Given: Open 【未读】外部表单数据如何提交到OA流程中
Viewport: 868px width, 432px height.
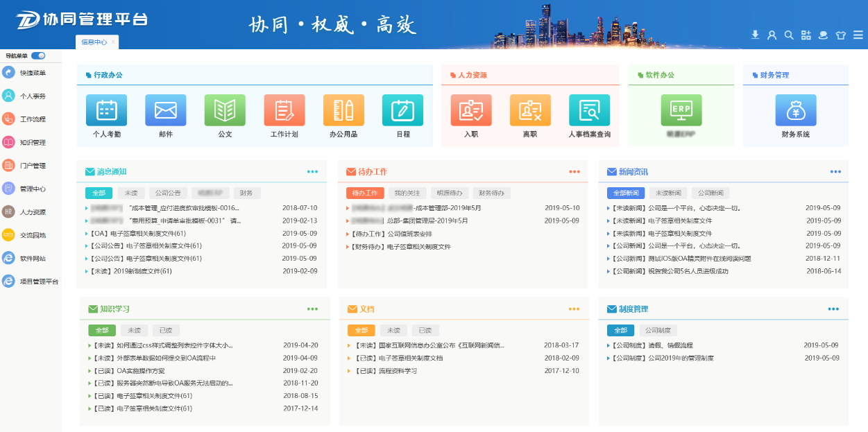Looking at the screenshot, I should [155, 358].
